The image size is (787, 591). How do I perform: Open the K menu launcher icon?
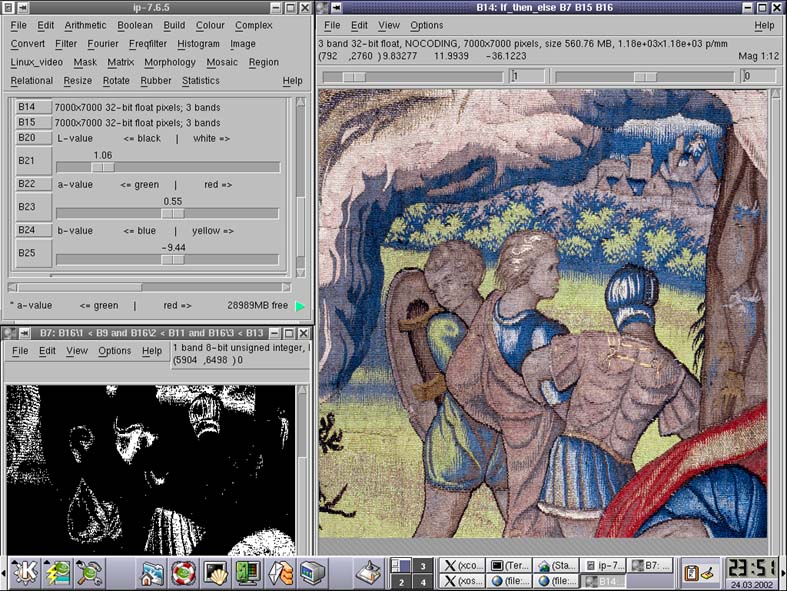tap(24, 573)
